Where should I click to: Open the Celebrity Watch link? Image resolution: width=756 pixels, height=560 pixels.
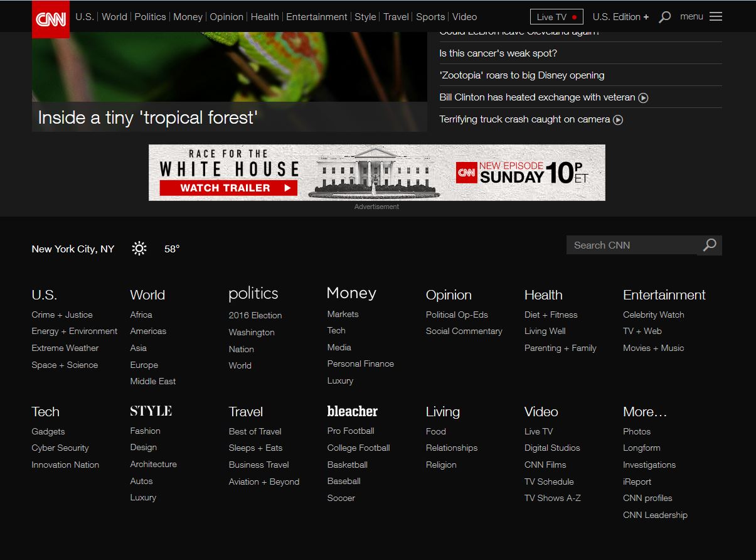click(x=654, y=315)
